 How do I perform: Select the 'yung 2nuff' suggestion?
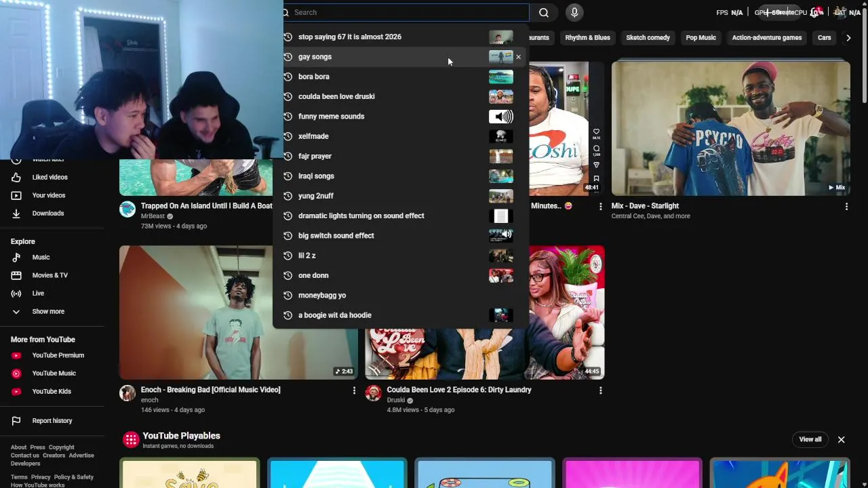coord(401,196)
